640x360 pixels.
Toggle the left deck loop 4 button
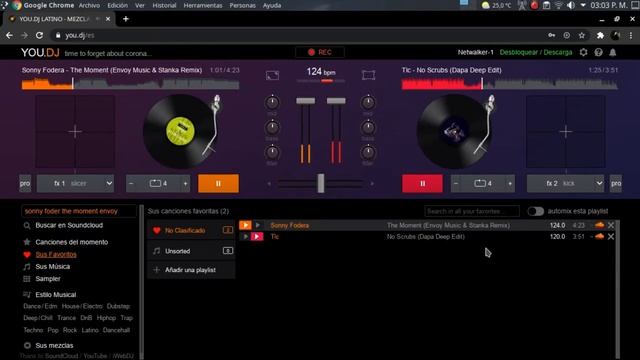[158, 184]
